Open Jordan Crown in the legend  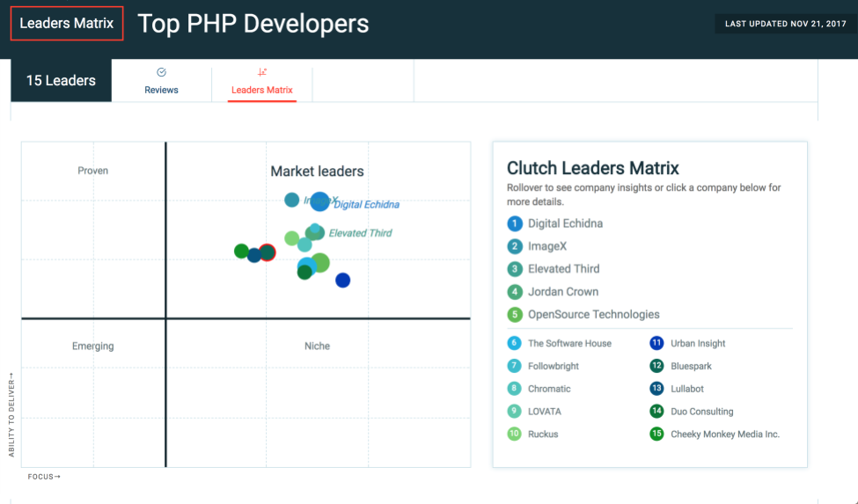[563, 292]
